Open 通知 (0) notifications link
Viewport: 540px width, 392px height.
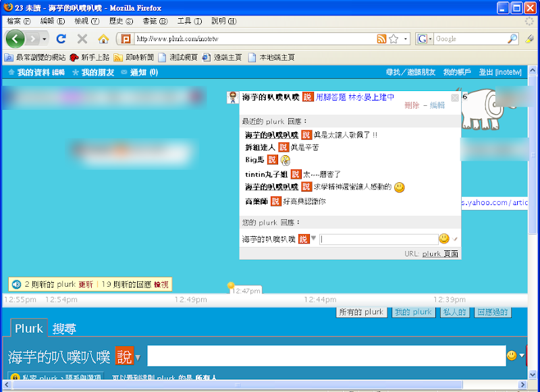coord(144,72)
